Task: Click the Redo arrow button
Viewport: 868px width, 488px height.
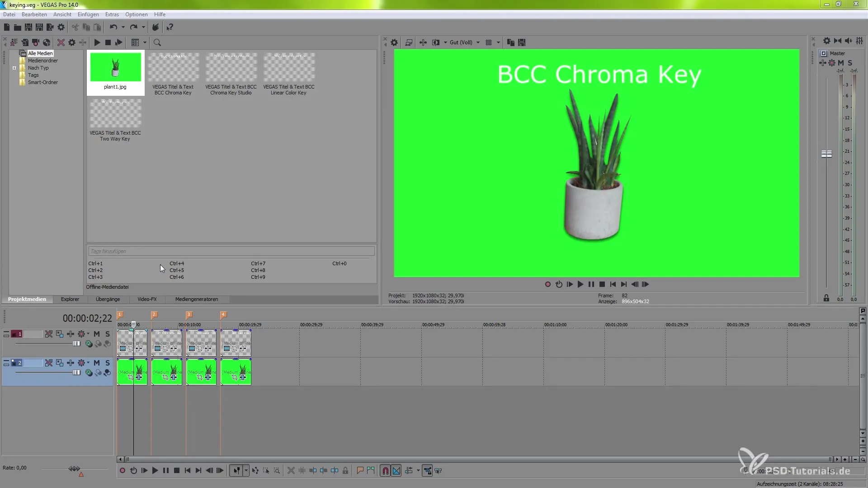Action: click(x=134, y=28)
